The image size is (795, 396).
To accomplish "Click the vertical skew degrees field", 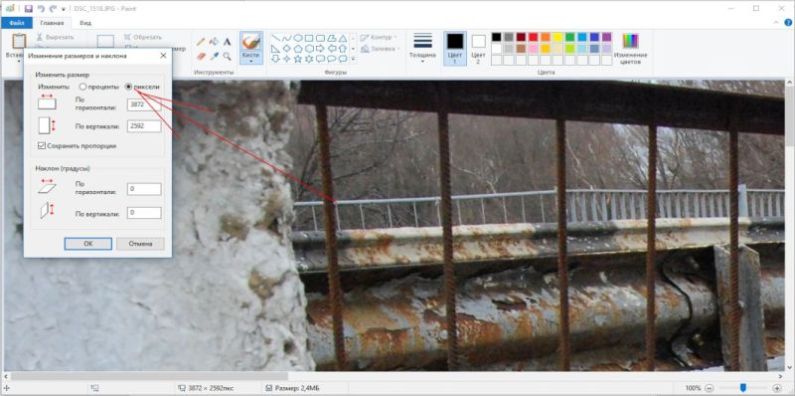I will point(144,213).
